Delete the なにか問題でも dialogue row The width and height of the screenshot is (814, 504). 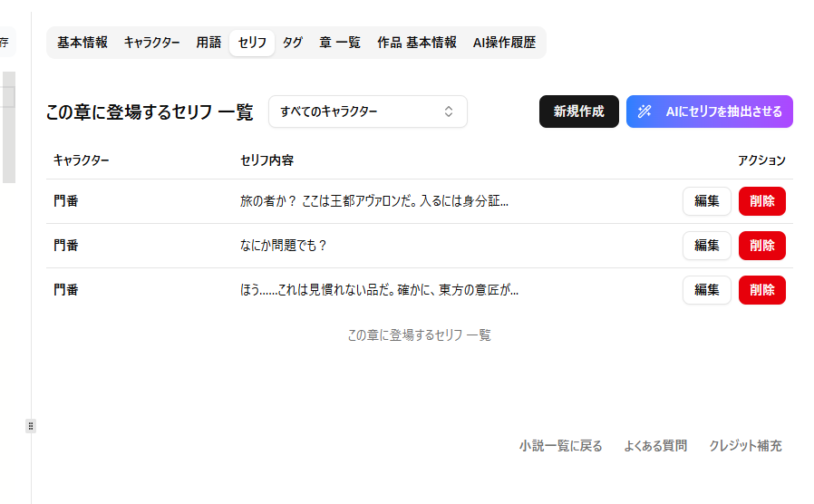pos(761,246)
